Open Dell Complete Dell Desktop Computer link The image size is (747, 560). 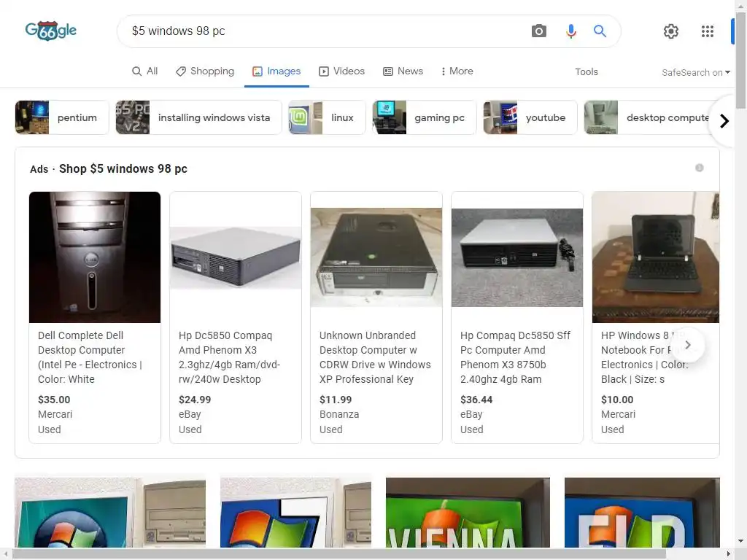(x=90, y=357)
